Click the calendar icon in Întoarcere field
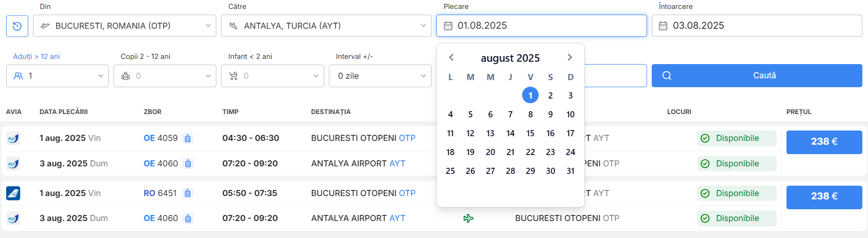Screen dimensions: 868x238 click(663, 26)
